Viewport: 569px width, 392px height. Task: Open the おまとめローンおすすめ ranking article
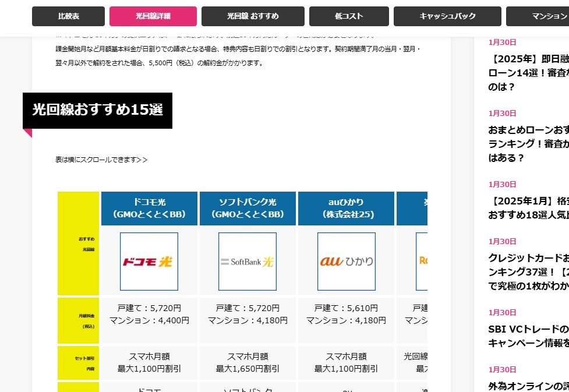[x=528, y=144]
